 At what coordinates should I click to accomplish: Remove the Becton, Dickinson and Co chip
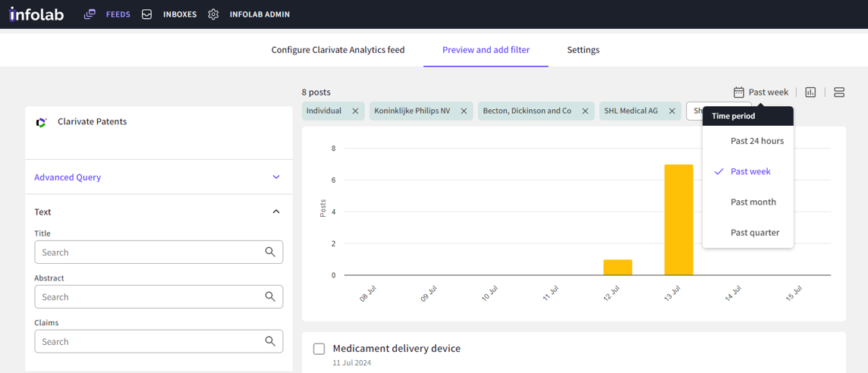585,111
